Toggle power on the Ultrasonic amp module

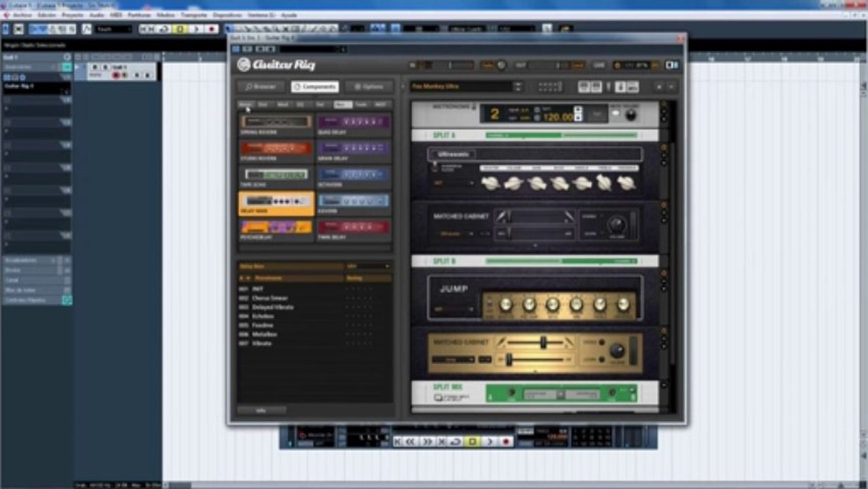pos(664,147)
